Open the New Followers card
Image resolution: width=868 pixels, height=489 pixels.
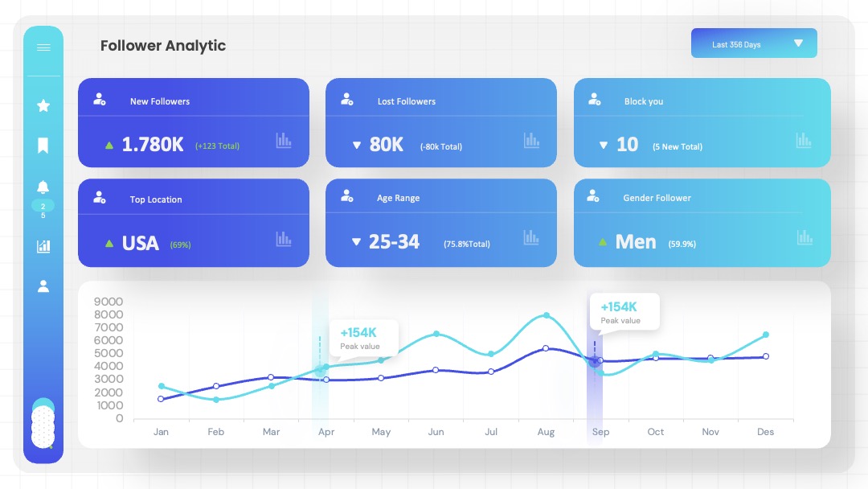click(x=193, y=122)
